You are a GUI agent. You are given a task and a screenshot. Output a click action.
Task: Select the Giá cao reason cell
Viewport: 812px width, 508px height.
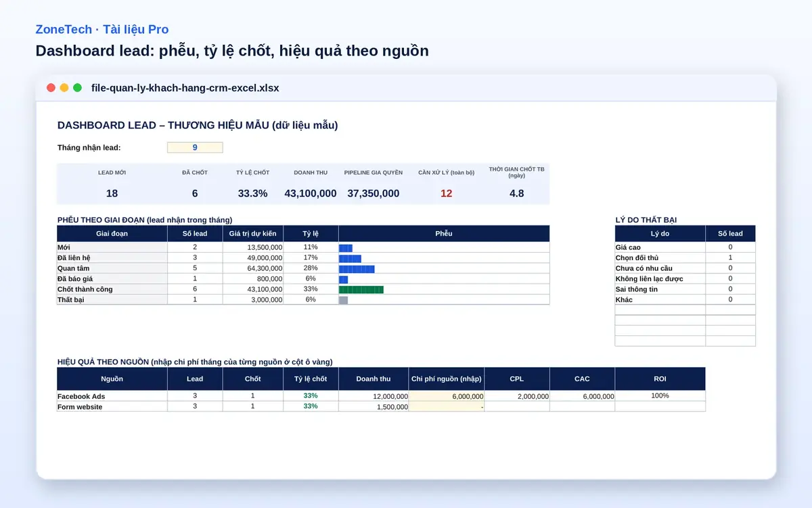click(660, 247)
